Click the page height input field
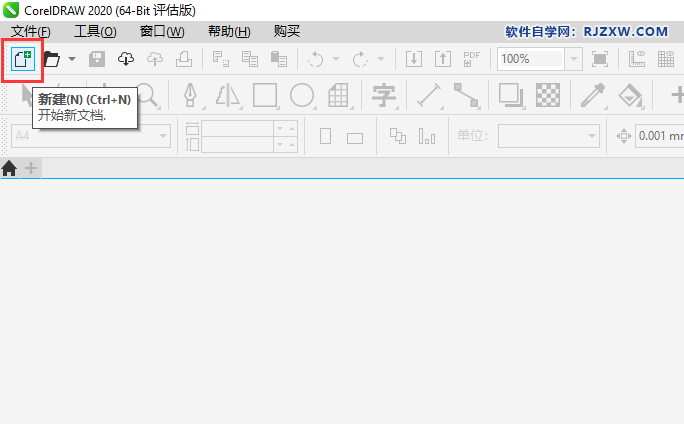684x424 pixels. 237,144
